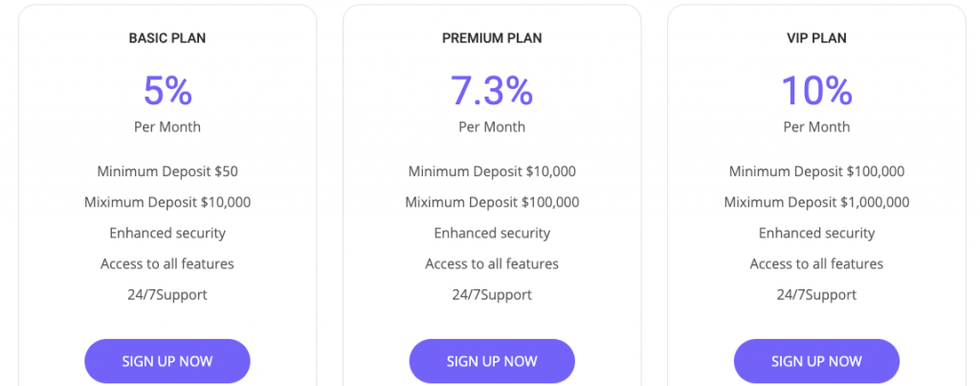Viewport: 980px width, 386px height.
Task: Click Per Month under the 10% rate
Action: (817, 127)
